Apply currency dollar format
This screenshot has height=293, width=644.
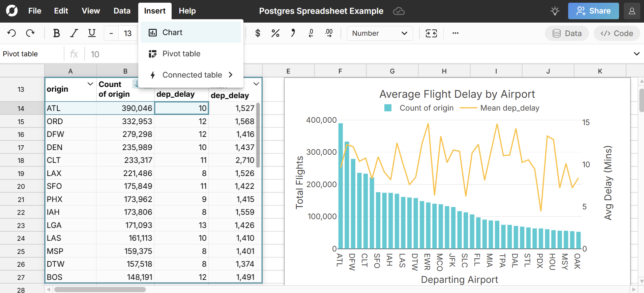pos(258,33)
